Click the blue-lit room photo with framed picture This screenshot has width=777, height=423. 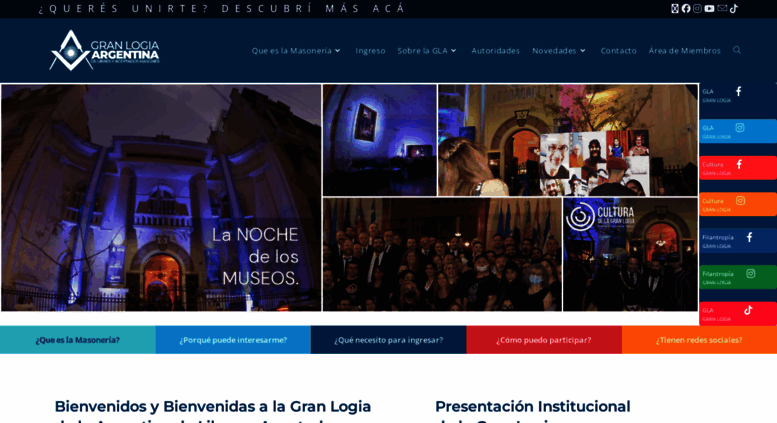[x=380, y=140]
